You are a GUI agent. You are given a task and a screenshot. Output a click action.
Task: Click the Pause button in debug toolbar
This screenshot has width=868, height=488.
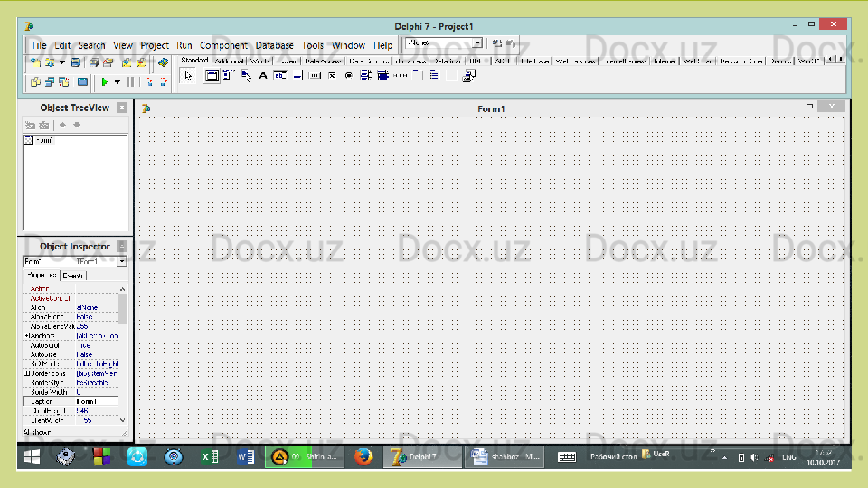pyautogui.click(x=131, y=82)
